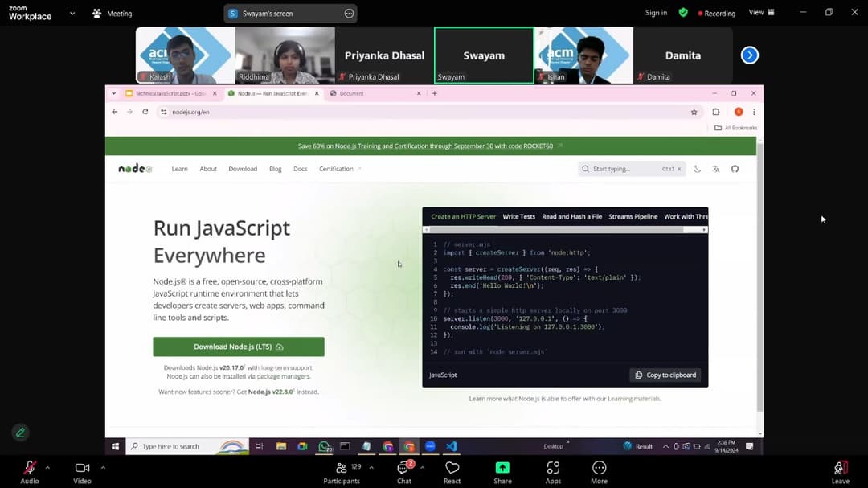The height and width of the screenshot is (488, 868).
Task: Open the Zoom Workplace dropdown arrow
Action: [72, 14]
